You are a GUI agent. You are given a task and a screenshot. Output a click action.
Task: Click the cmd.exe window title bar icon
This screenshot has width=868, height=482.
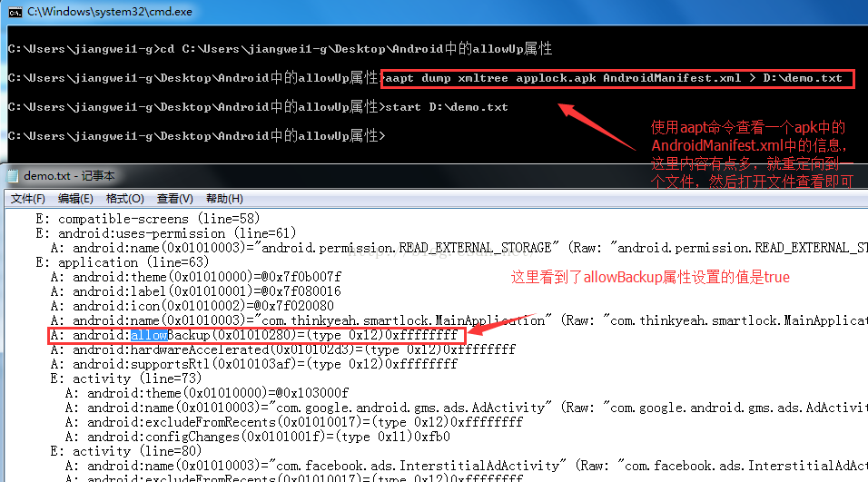click(x=15, y=12)
